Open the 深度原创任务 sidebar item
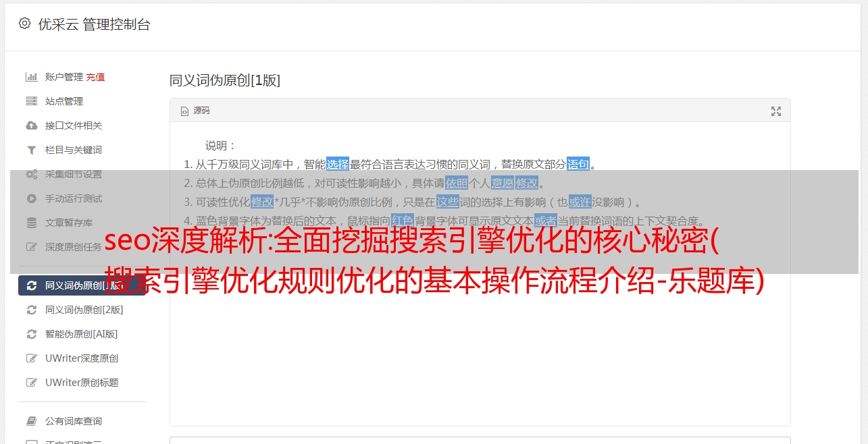 (74, 247)
